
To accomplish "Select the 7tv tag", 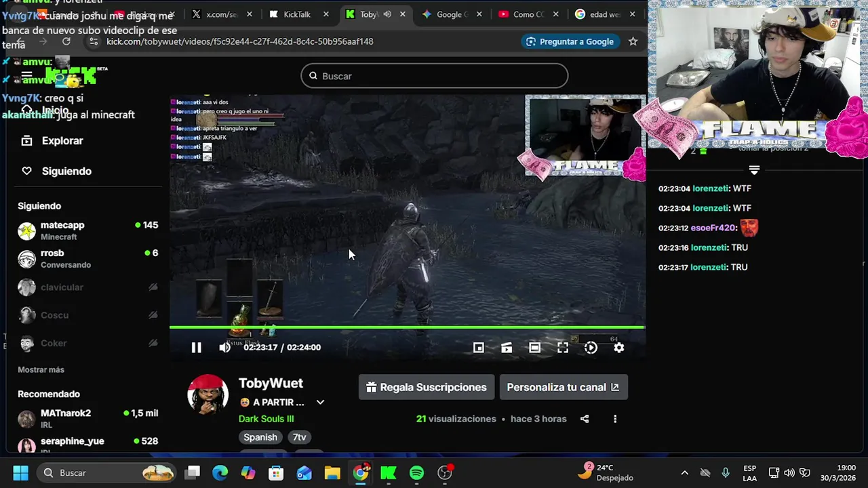I will click(x=299, y=438).
